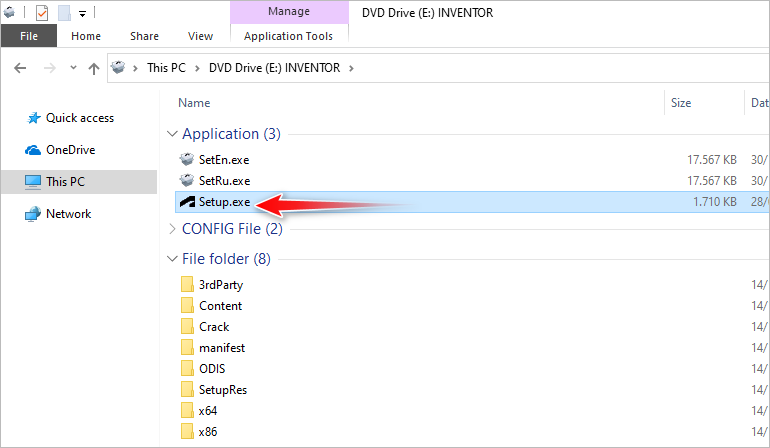Collapse the Application (3) group
770x448 pixels.
click(x=173, y=134)
